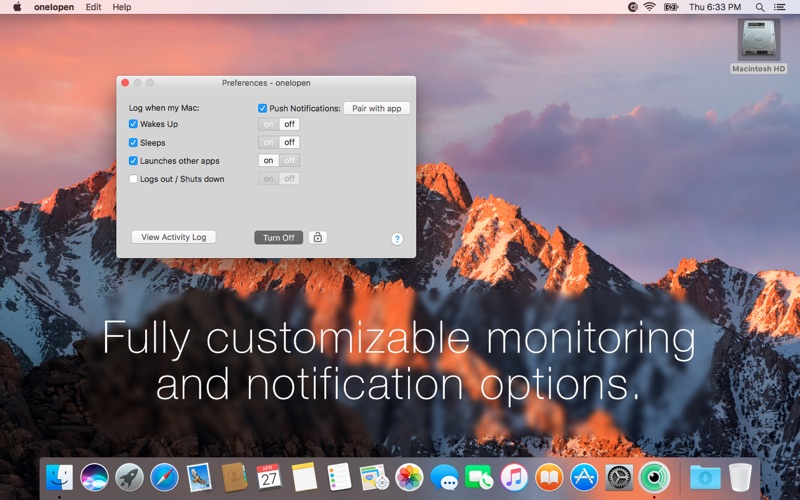Image resolution: width=800 pixels, height=500 pixels.
Task: Open the Mail stamp icon in Dock
Action: pos(199,478)
